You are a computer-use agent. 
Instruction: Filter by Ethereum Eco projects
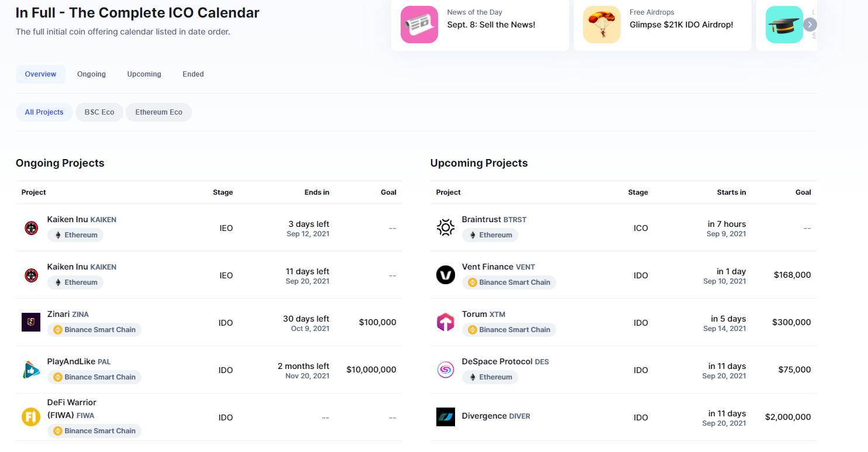pos(159,112)
